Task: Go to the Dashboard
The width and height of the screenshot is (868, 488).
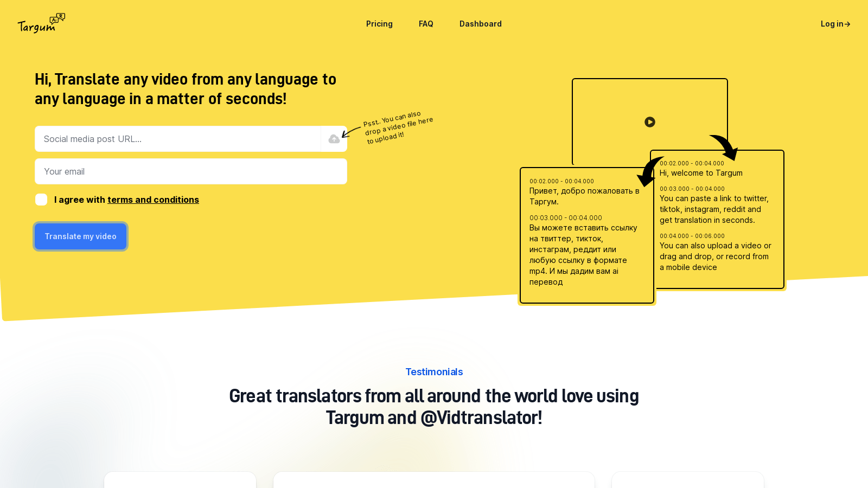Action: point(481,24)
